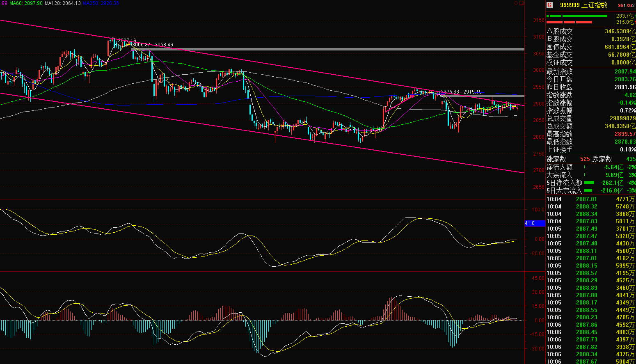
Task: Click the 指数涨跌 row
Action: coord(591,95)
